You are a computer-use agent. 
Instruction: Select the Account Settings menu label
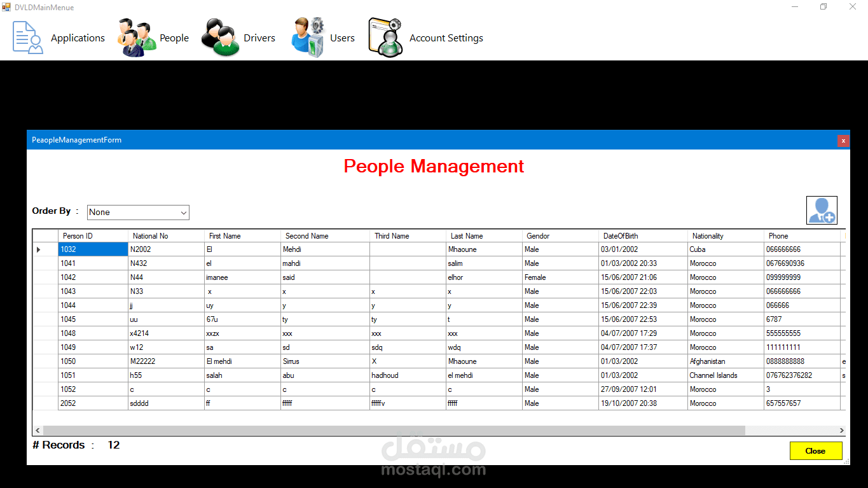click(446, 38)
